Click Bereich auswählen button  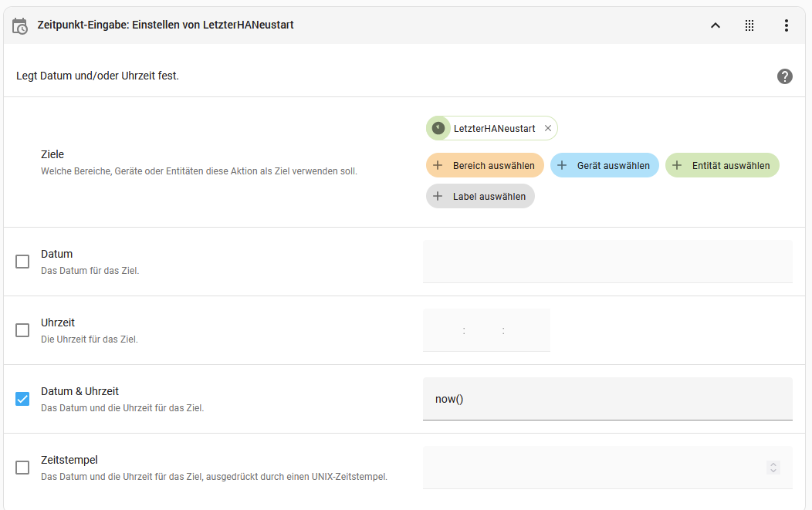485,165
